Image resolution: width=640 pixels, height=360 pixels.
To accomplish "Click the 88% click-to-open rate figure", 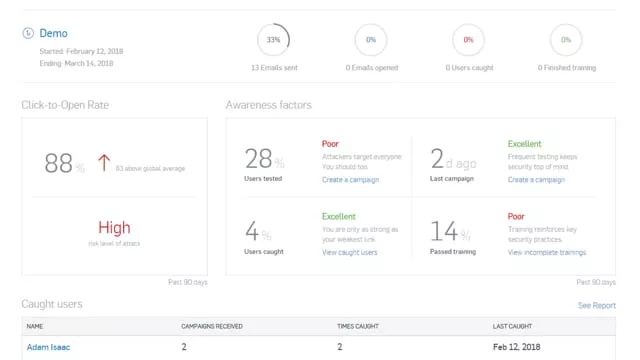I will point(64,163).
